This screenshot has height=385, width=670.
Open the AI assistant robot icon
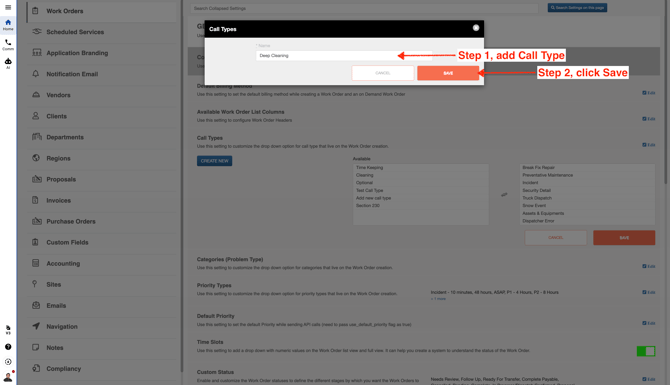pyautogui.click(x=8, y=63)
